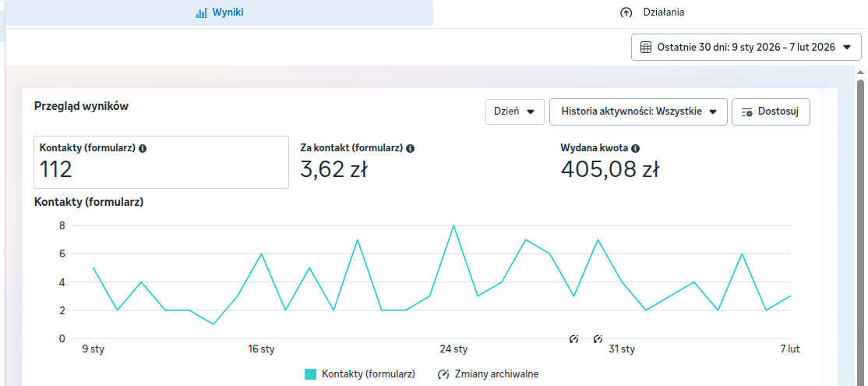Click the upward arrow icon beside Działania

coord(626,12)
